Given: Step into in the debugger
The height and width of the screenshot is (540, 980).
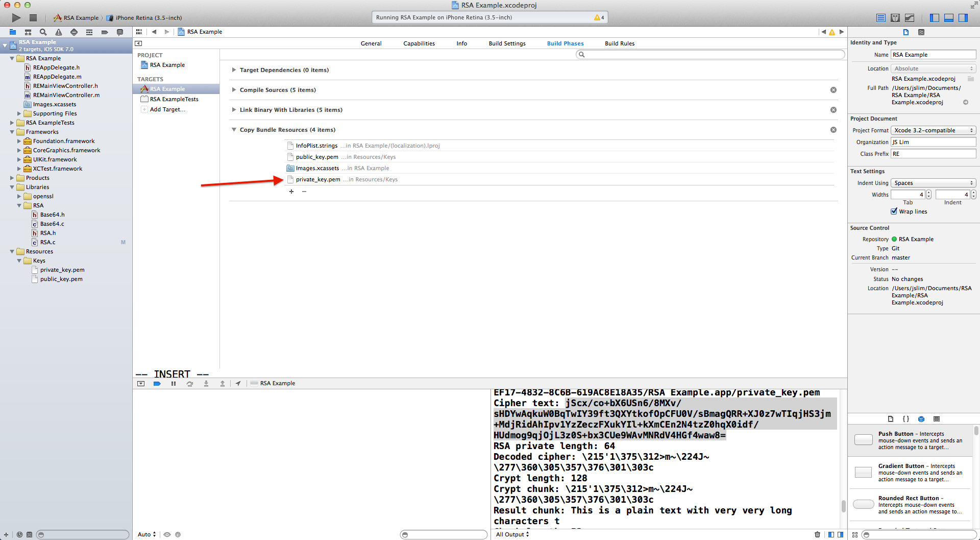Looking at the screenshot, I should pos(206,384).
